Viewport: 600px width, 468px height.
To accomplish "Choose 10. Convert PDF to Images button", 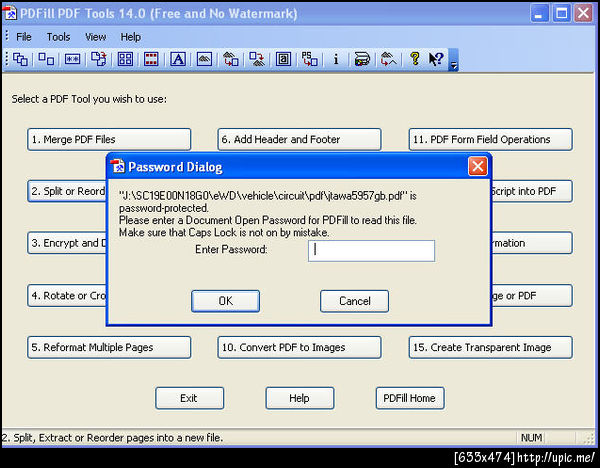I will click(x=299, y=347).
